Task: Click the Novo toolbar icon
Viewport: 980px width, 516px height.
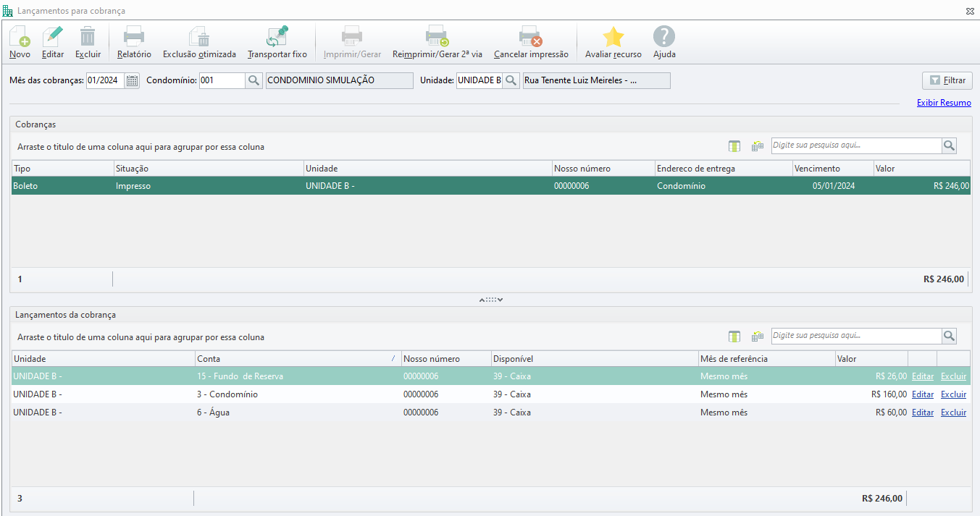Action: coord(20,36)
